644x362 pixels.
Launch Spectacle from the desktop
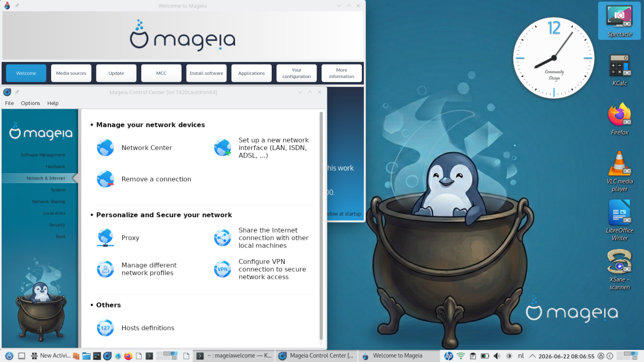[619, 21]
